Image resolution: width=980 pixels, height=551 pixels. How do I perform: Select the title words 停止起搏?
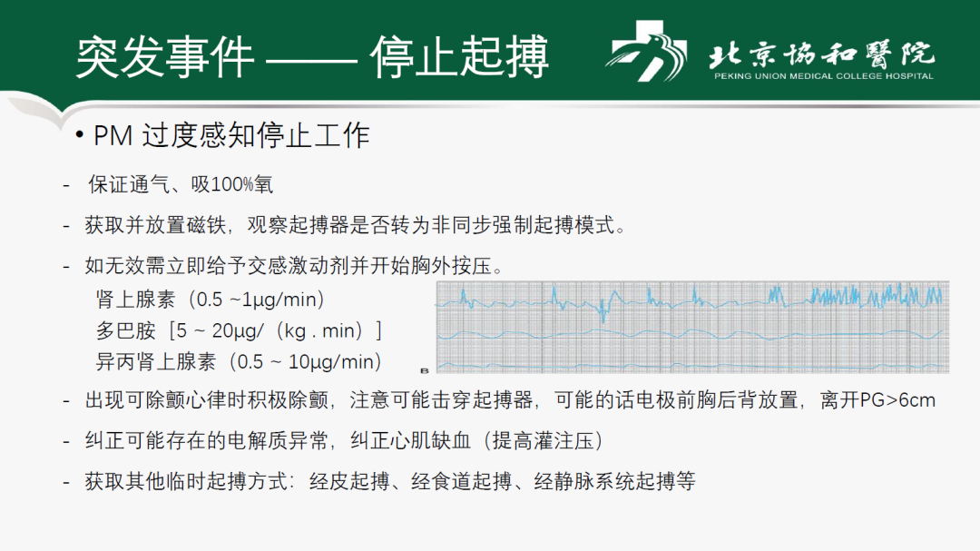(459, 58)
